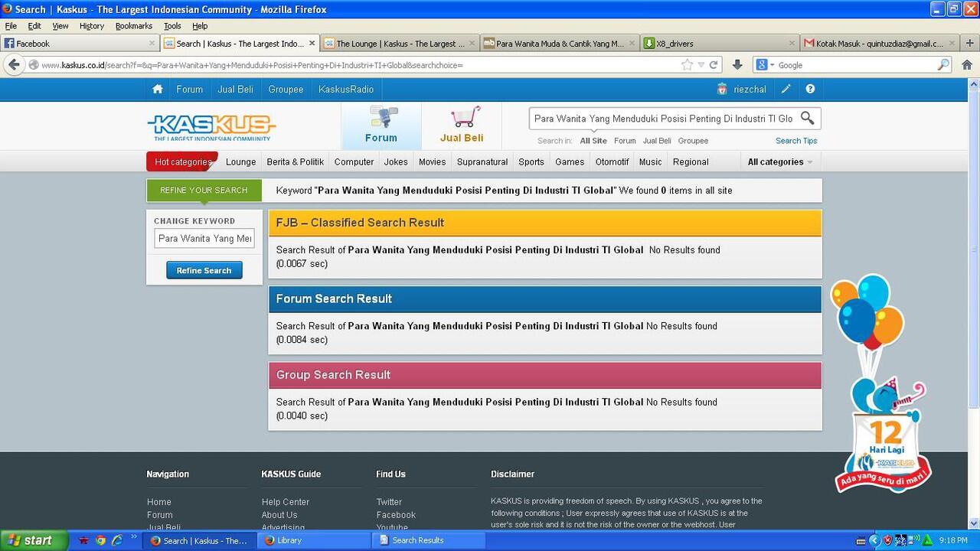The image size is (980, 551).
Task: Click the Firefox home icon in toolbar
Action: (967, 65)
